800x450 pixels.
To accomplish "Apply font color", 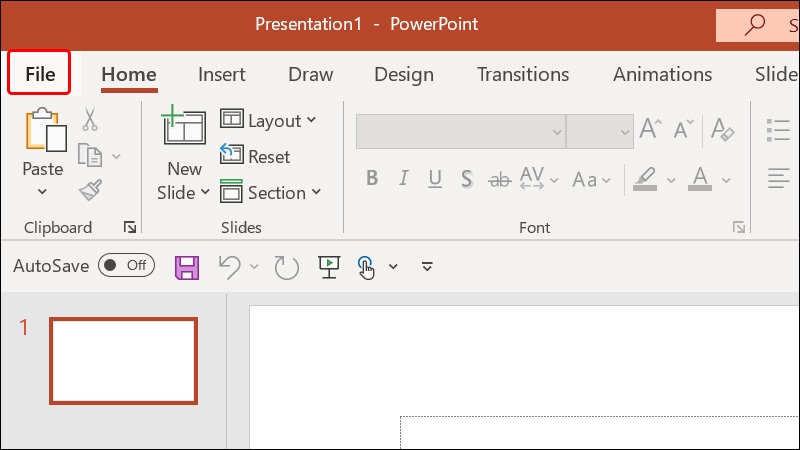I will point(700,179).
